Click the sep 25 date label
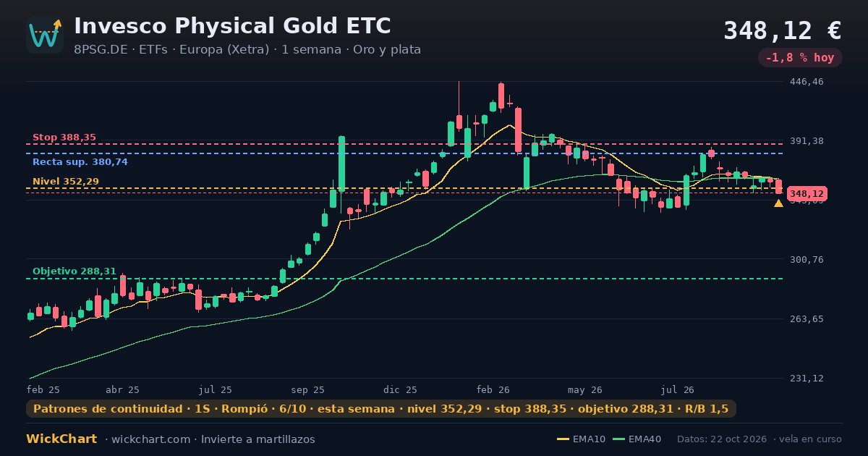The width and height of the screenshot is (868, 456). click(307, 389)
